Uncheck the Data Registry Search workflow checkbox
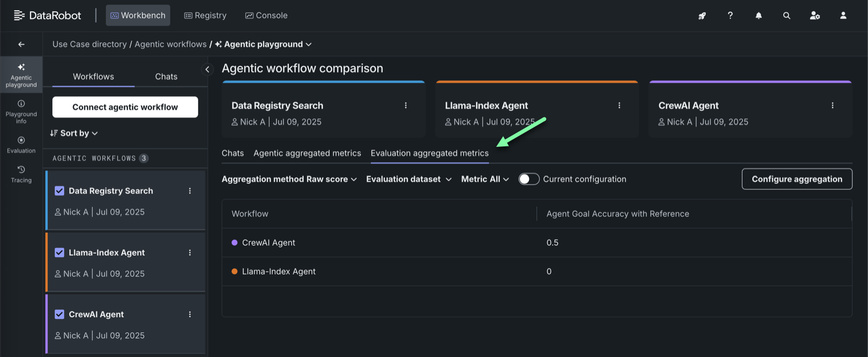The width and height of the screenshot is (868, 357). 59,191
